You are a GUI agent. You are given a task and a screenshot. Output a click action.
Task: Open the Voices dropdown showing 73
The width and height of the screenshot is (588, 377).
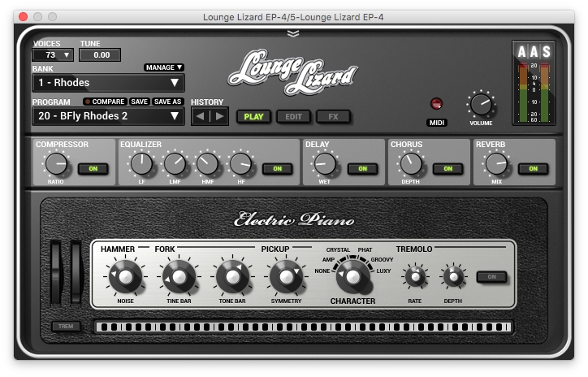tap(53, 55)
